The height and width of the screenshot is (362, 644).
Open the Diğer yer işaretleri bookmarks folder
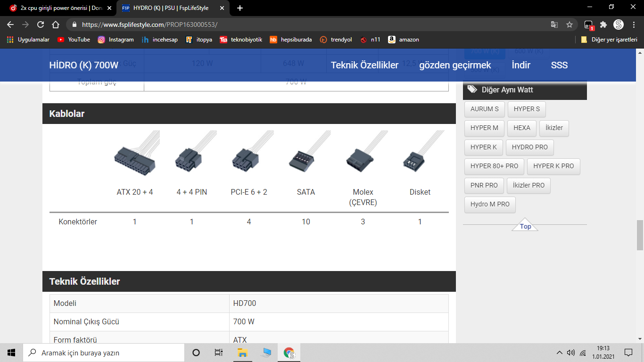pos(609,40)
